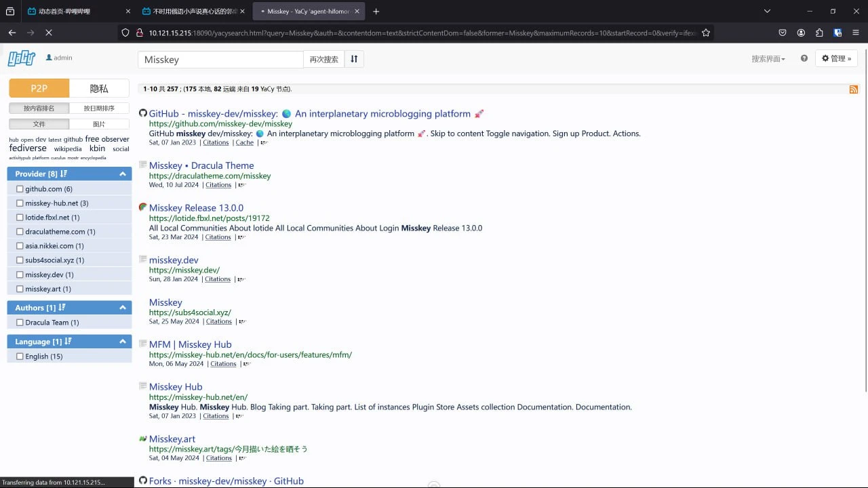Viewport: 868px width, 488px height.
Task: Click the YaCy logo
Action: 22,59
